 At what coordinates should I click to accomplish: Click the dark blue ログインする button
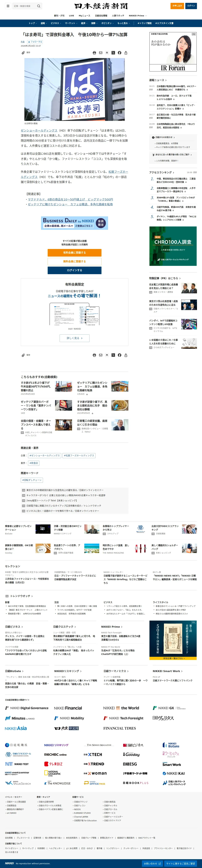(x=74, y=270)
